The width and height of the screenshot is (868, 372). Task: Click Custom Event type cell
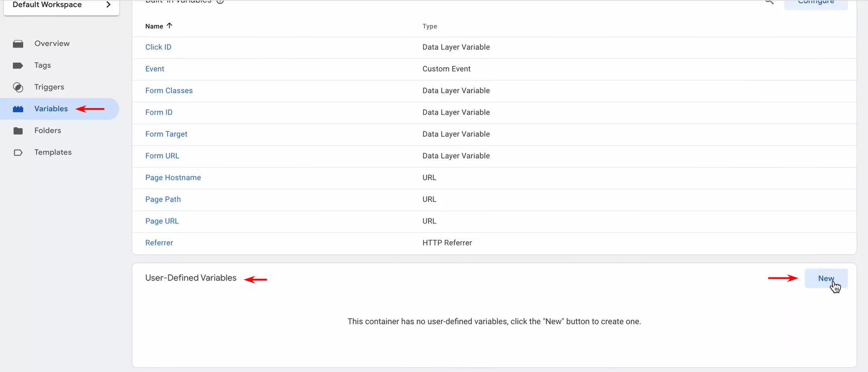click(446, 69)
